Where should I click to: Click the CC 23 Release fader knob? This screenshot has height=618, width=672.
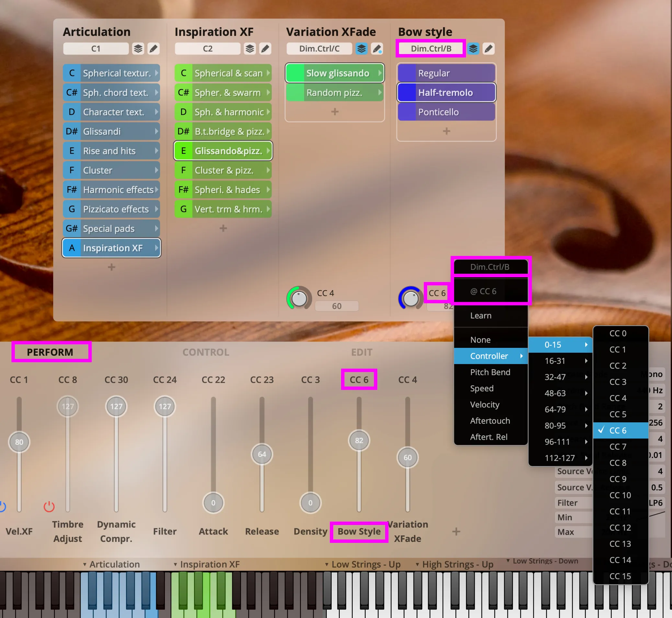point(262,454)
